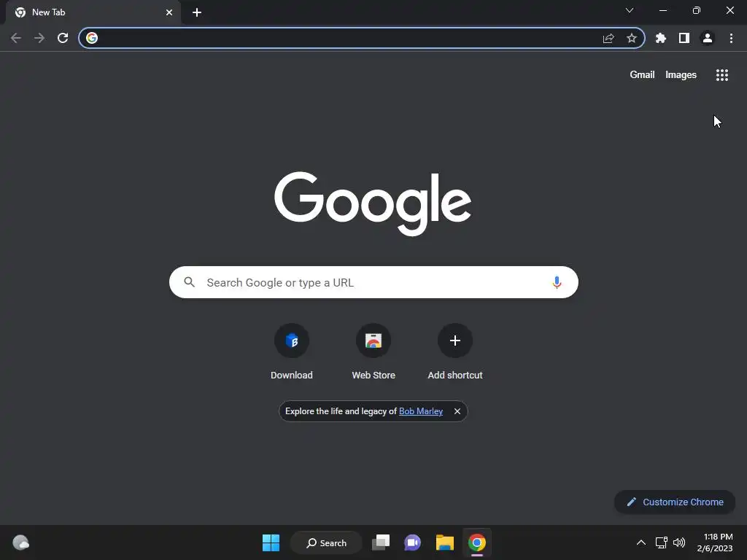Share this page icon in address bar

pyautogui.click(x=608, y=38)
